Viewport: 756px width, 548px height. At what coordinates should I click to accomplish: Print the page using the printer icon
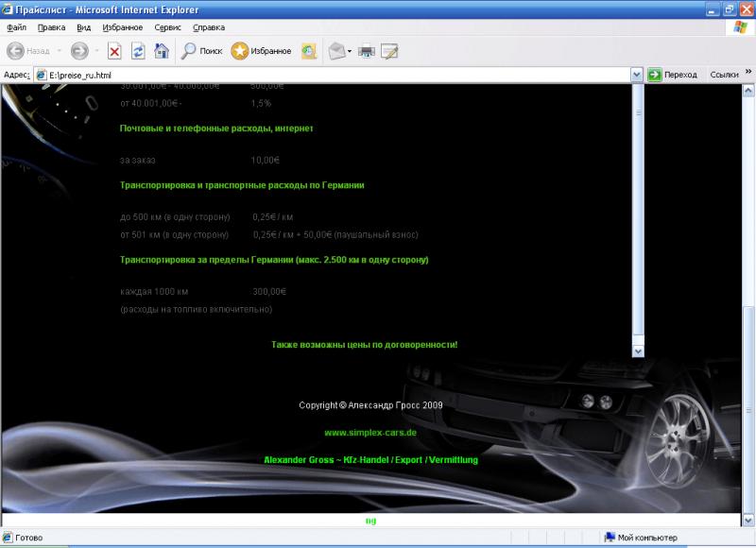pos(367,51)
